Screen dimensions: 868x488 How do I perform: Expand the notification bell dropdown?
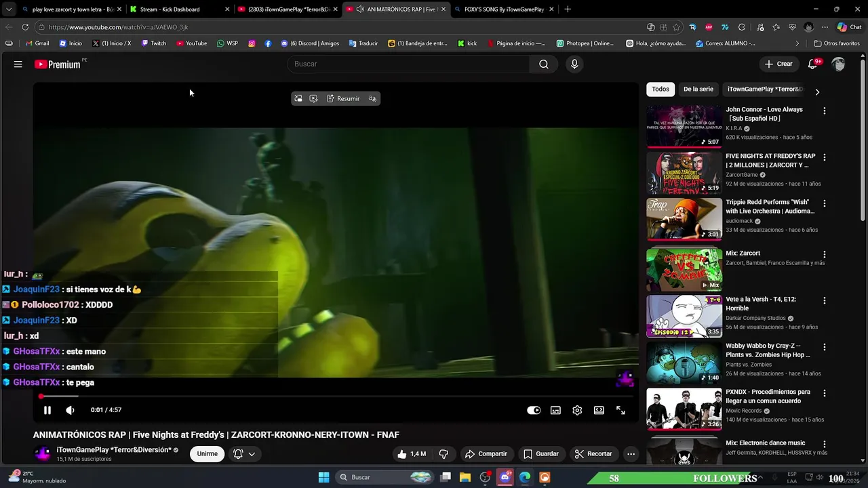(x=243, y=454)
